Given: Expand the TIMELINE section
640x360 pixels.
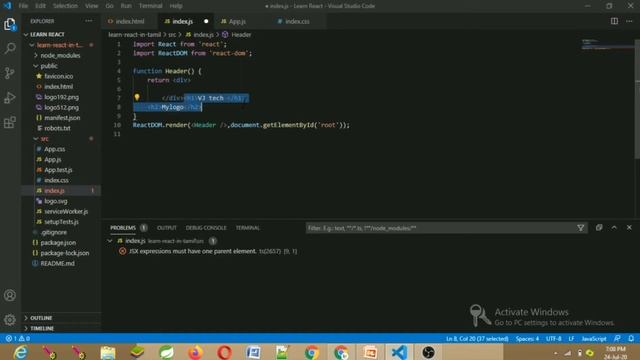Looking at the screenshot, I should 42,328.
